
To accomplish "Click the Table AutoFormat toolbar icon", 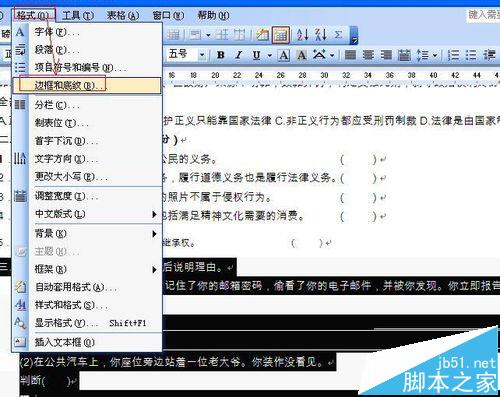I will 262,35.
